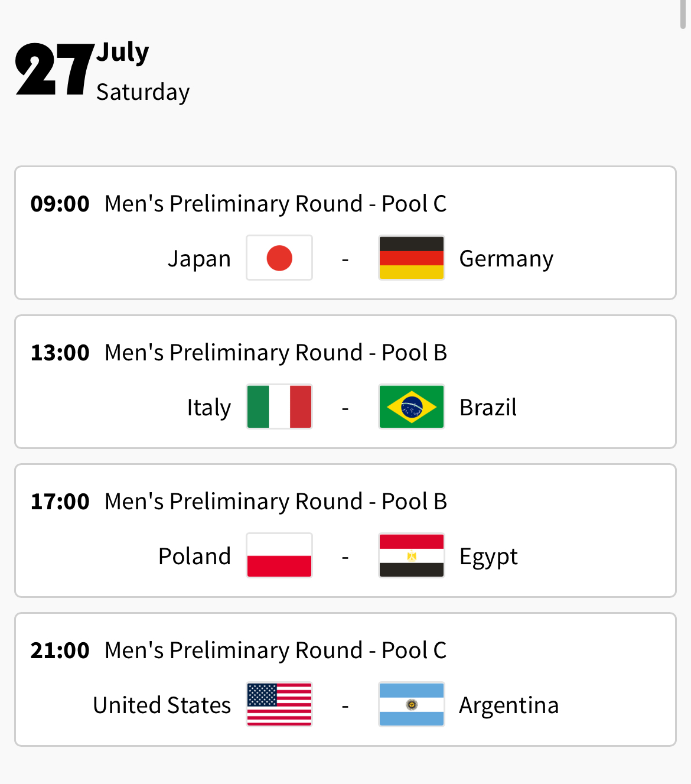Select the 21:00 Pool C match title
The image size is (691, 784).
[x=275, y=650]
